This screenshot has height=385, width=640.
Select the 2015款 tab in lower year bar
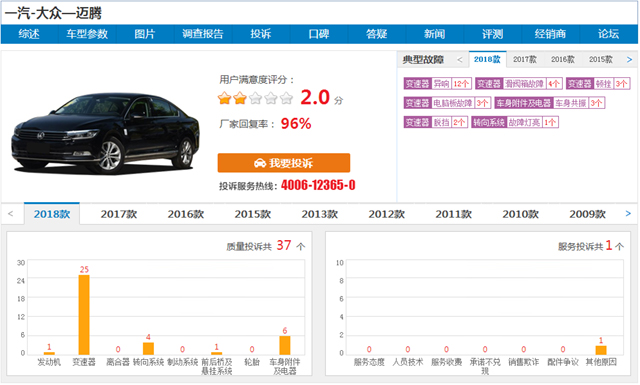pyautogui.click(x=253, y=214)
